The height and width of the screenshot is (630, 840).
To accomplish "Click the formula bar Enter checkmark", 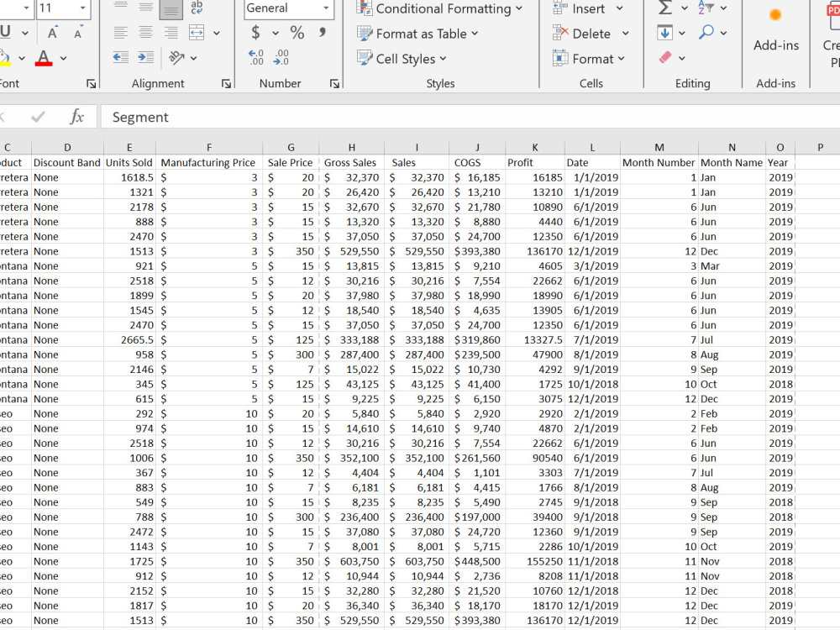I will tap(38, 117).
